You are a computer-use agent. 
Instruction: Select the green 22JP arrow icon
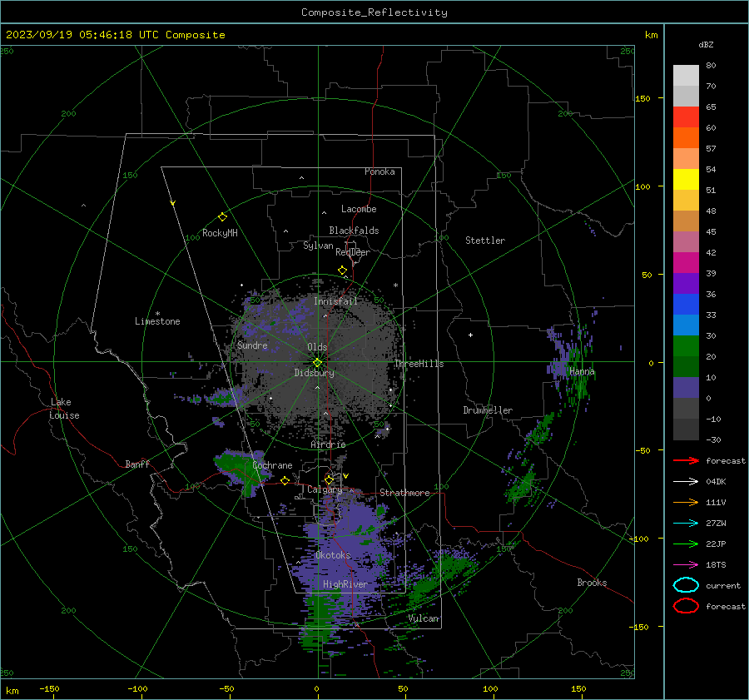pyautogui.click(x=686, y=544)
